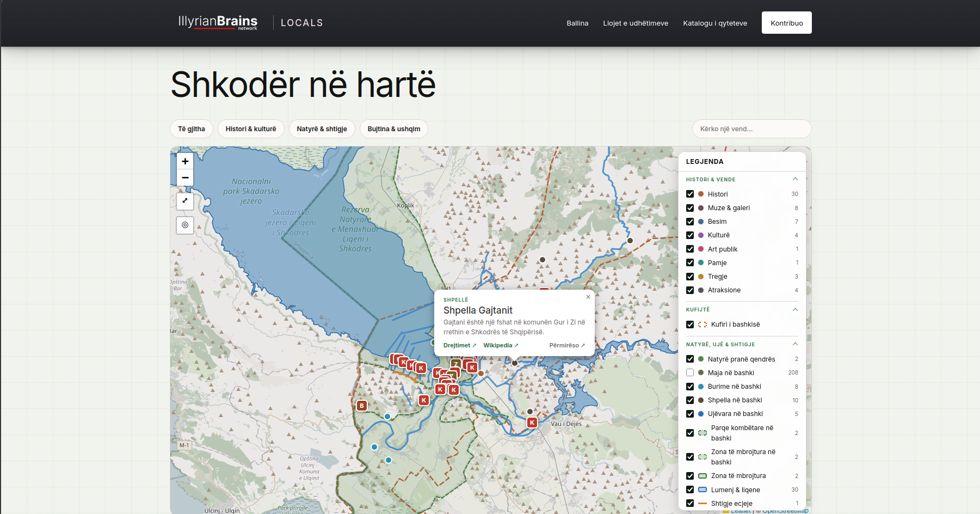Disable the Besim layer checkbox
The image size is (980, 514).
(x=690, y=222)
